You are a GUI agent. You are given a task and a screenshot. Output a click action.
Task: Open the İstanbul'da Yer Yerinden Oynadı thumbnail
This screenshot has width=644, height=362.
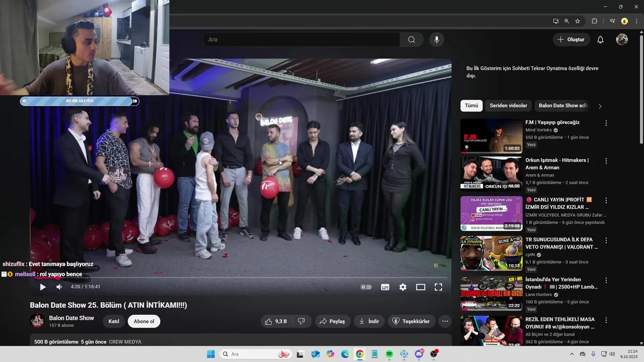click(x=491, y=293)
